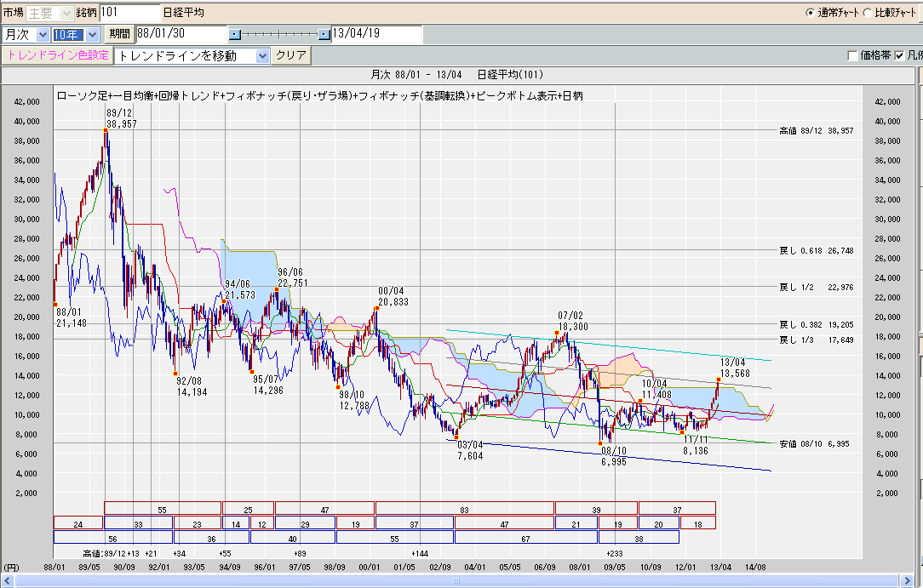
Task: Click the right arrow of the horizontal scrollbar
Action: (x=907, y=581)
